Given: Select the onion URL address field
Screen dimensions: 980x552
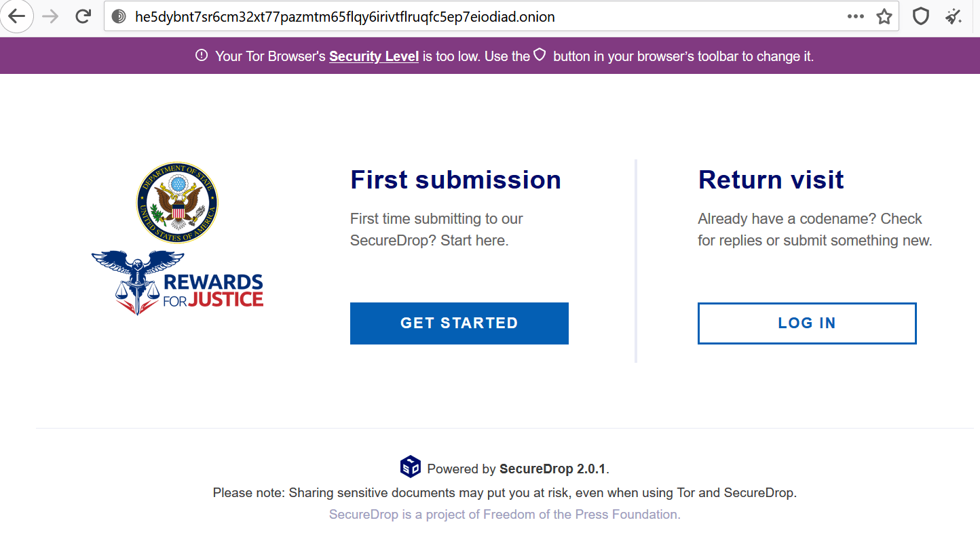Looking at the screenshot, I should tap(475, 17).
